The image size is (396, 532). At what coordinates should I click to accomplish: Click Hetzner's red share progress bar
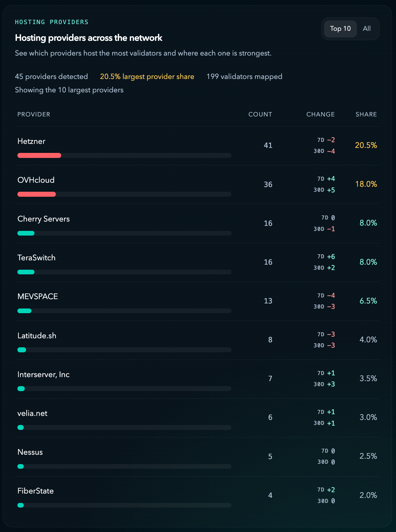[39, 155]
